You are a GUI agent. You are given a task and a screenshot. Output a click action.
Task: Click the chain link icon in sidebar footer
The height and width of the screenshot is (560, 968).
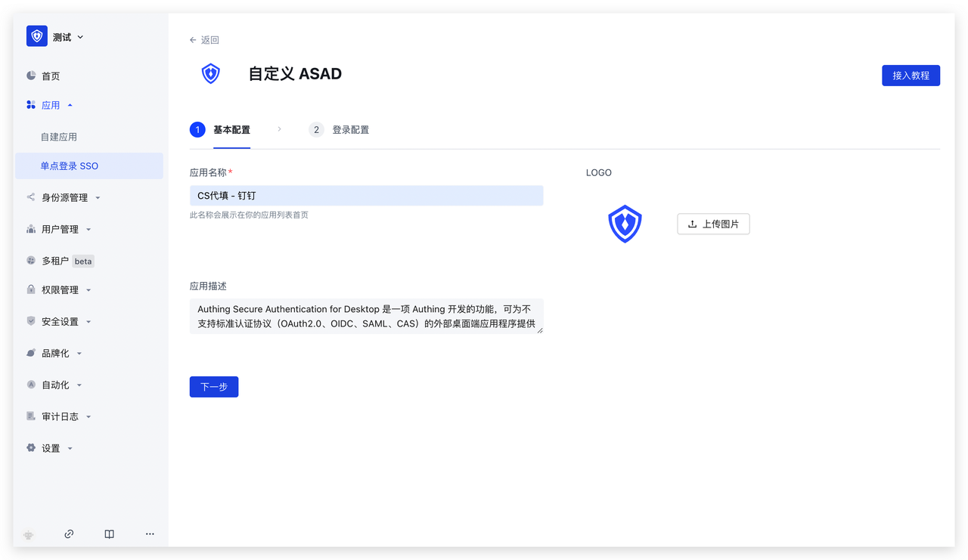(69, 534)
